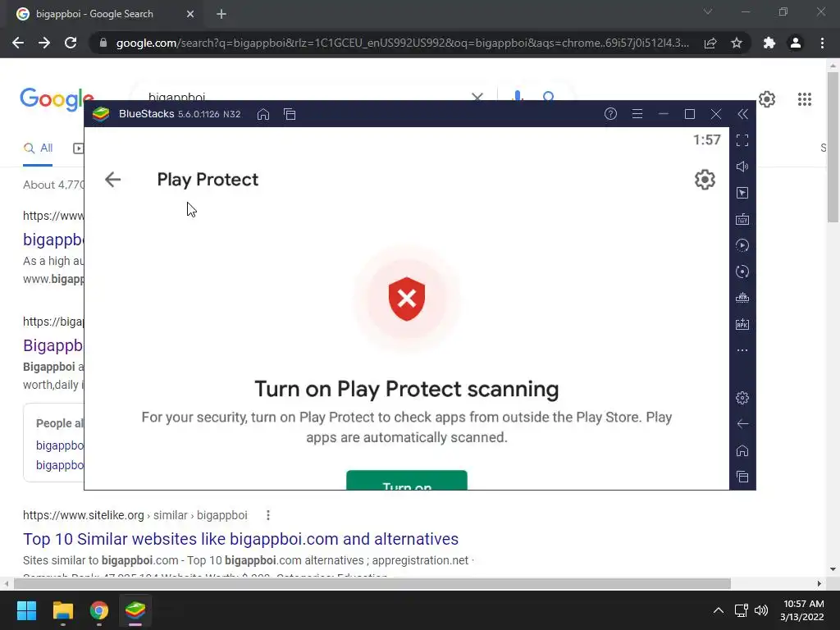Viewport: 840px width, 630px height.
Task: Open Google search settings gear
Action: (x=767, y=99)
